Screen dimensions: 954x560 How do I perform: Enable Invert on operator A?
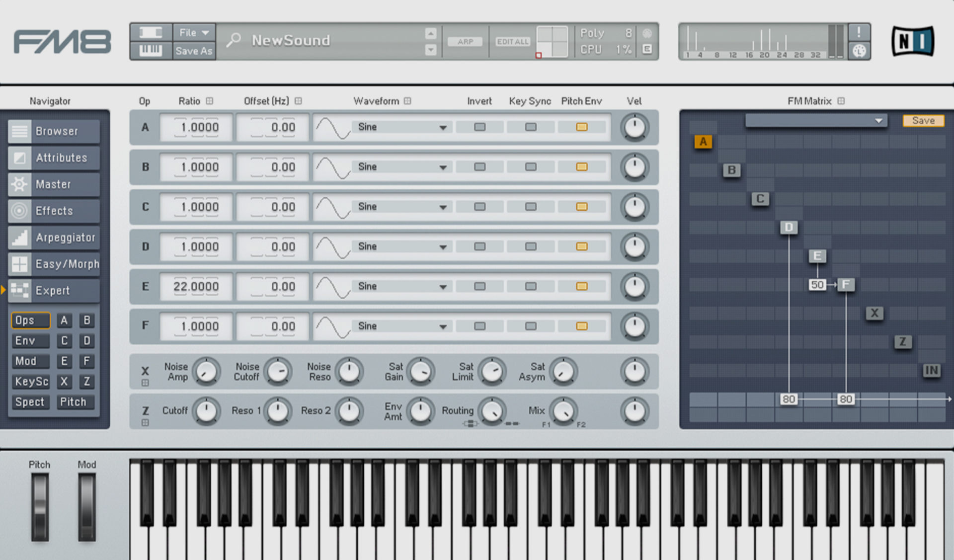click(x=478, y=127)
